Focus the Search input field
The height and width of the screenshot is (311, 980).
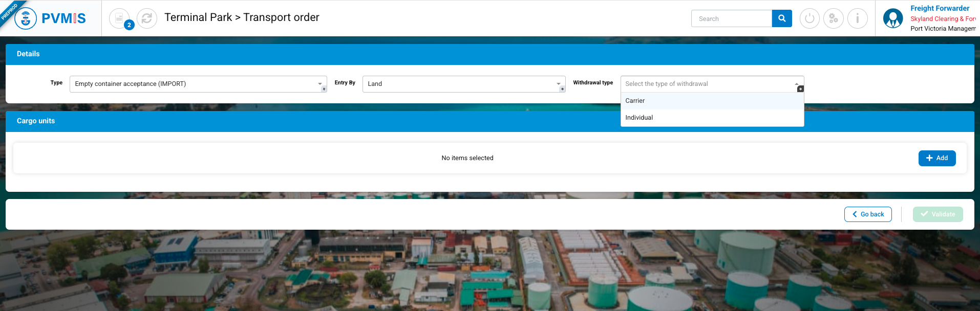(x=731, y=19)
